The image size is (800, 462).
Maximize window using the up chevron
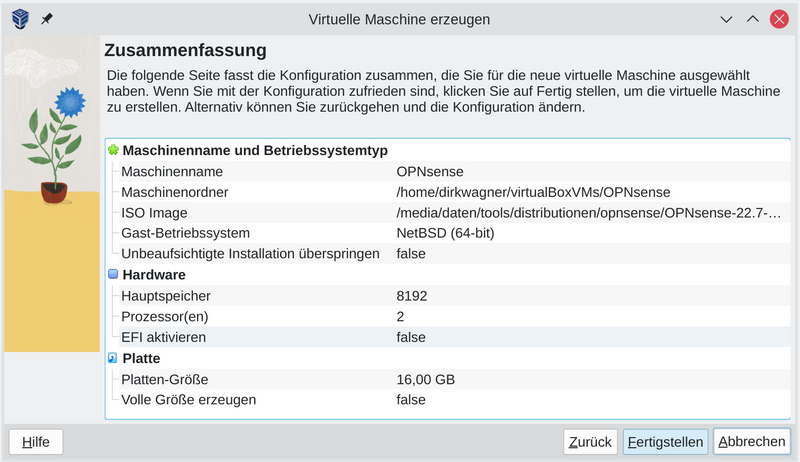753,19
